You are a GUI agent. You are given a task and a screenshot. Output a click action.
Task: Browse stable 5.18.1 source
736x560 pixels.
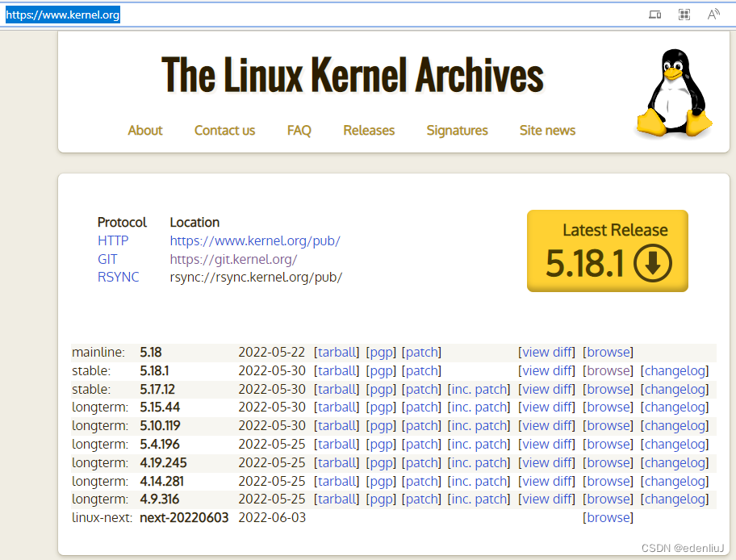point(608,371)
